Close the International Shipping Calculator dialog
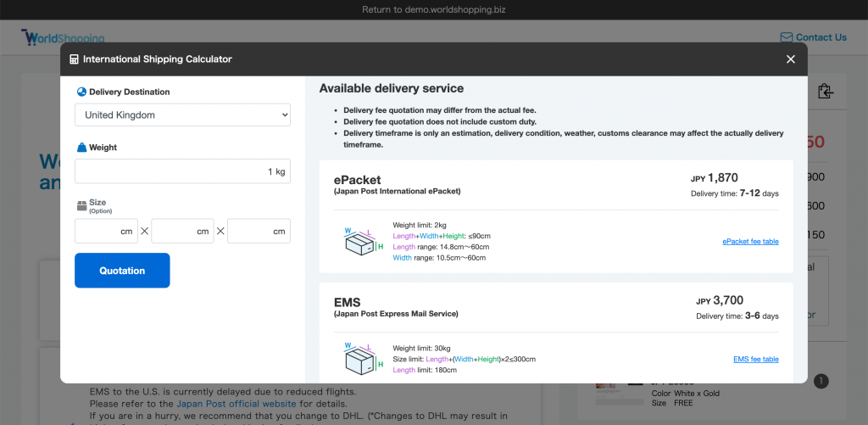The height and width of the screenshot is (425, 868). 791,59
